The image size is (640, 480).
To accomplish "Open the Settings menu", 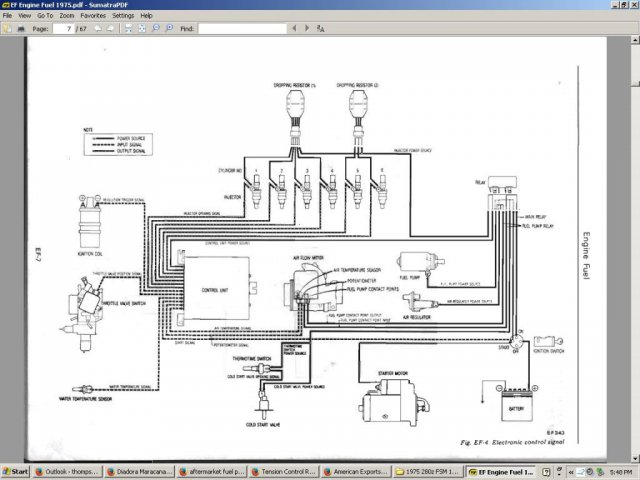I will click(x=123, y=16).
